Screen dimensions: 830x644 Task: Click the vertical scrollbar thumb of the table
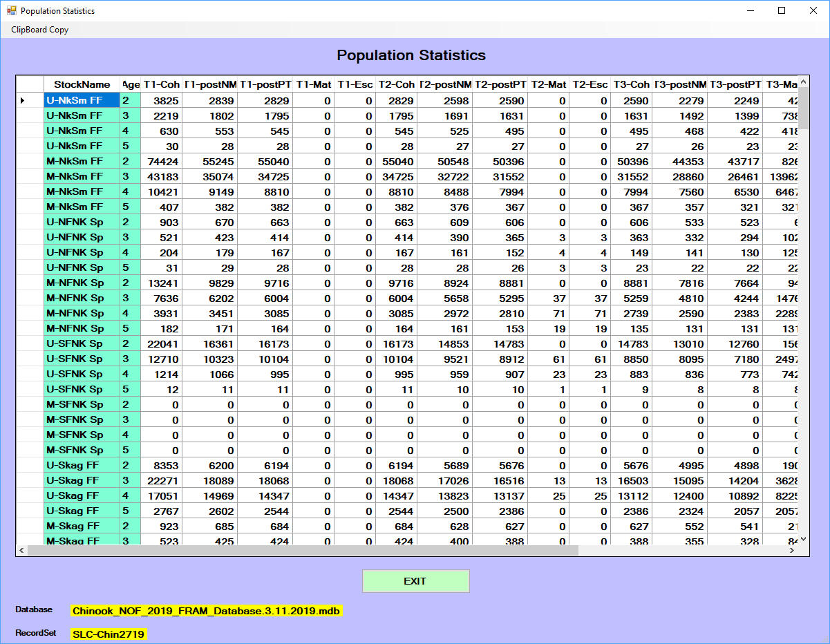coord(804,108)
